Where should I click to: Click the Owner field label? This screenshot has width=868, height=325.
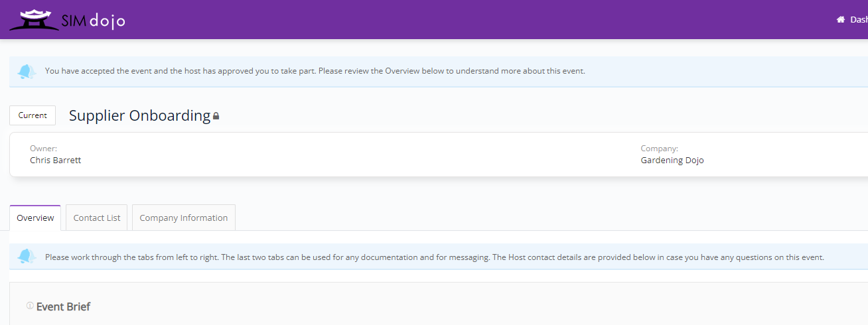coord(44,149)
